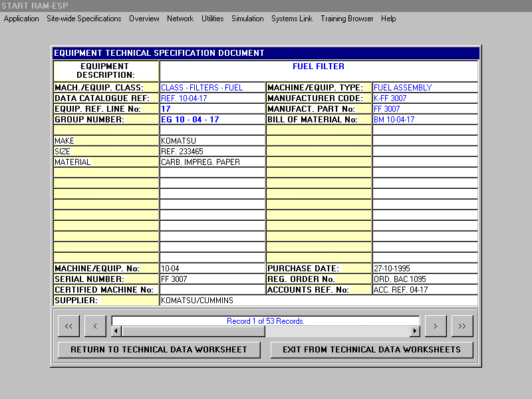Screen dimensions: 532x399
Task: Click the FUEL ASSEMBLY type value
Action: [x=425, y=88]
